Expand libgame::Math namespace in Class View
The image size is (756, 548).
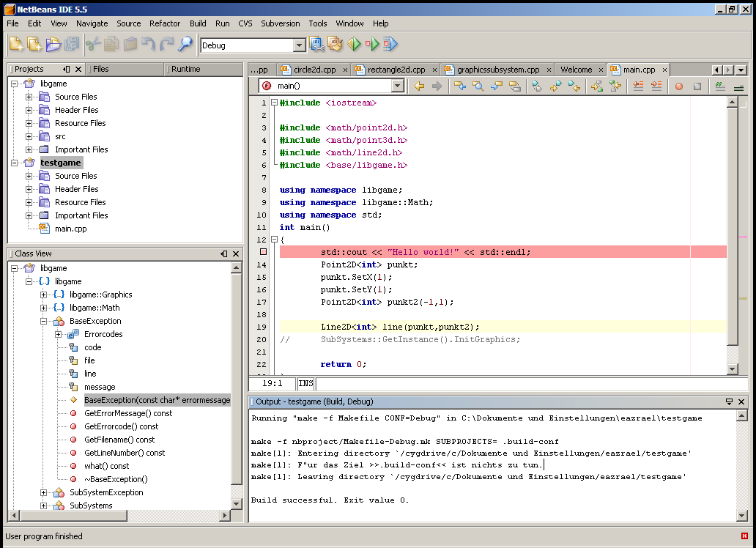(43, 308)
